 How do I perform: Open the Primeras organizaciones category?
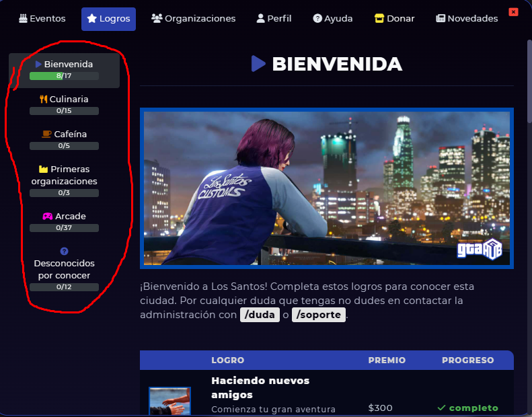point(64,181)
